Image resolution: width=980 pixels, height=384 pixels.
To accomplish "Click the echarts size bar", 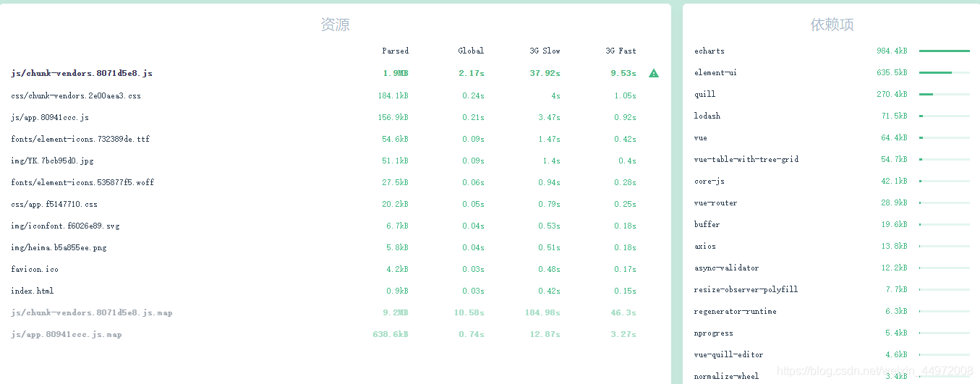I will [945, 51].
